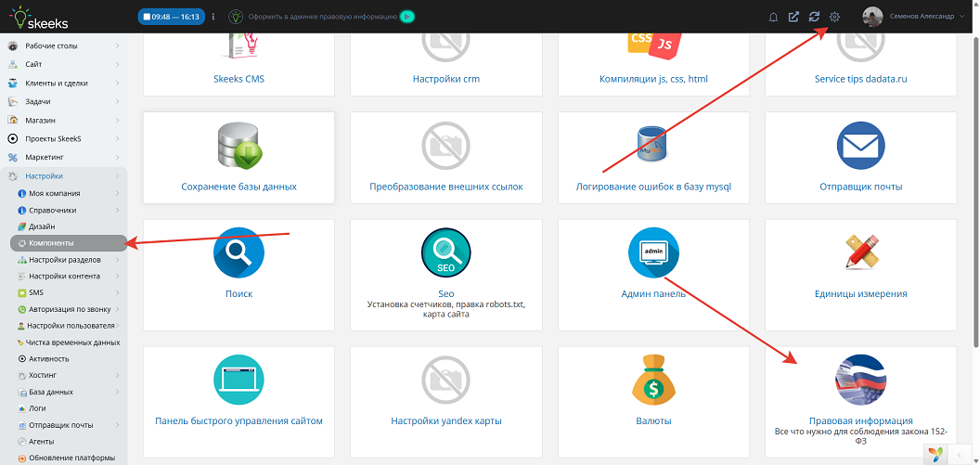Image resolution: width=980 pixels, height=465 pixels.
Task: Open Магазин menu item
Action: pos(64,120)
